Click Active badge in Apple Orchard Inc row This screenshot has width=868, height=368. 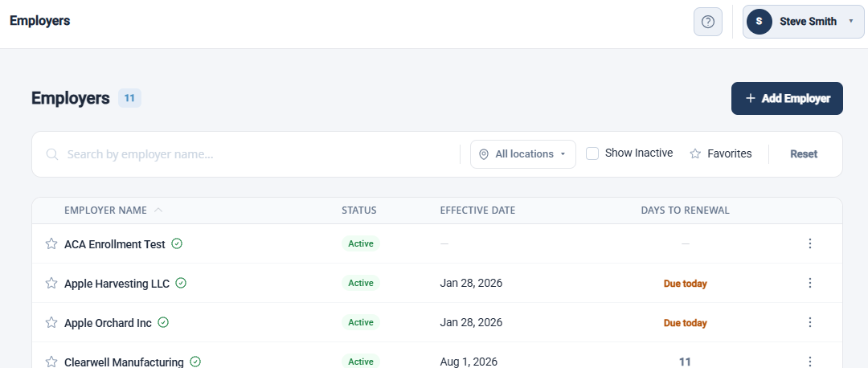[x=361, y=322]
